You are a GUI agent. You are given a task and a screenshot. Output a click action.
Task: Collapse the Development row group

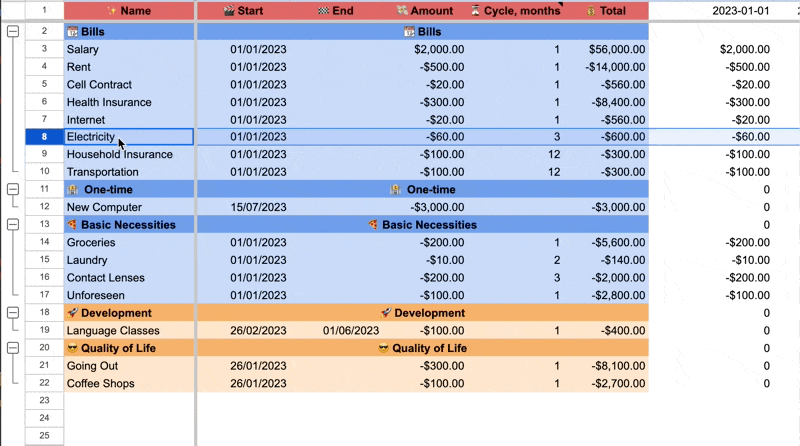13,312
